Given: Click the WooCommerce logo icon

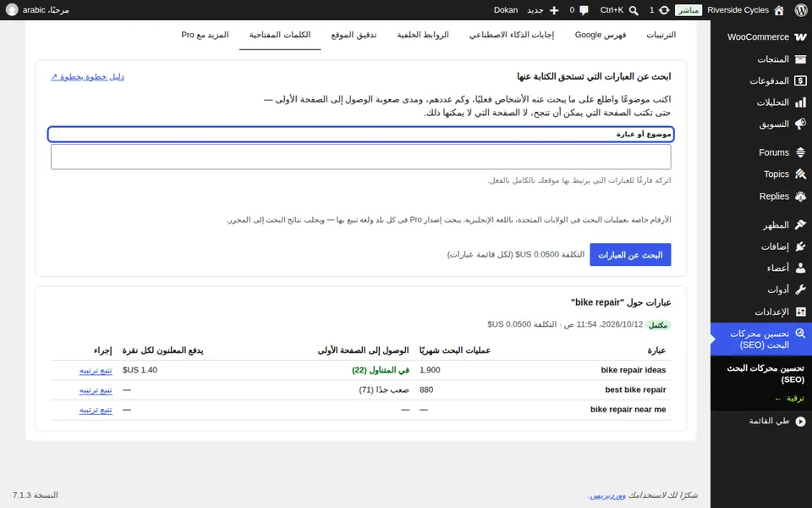Looking at the screenshot, I should click(x=800, y=36).
